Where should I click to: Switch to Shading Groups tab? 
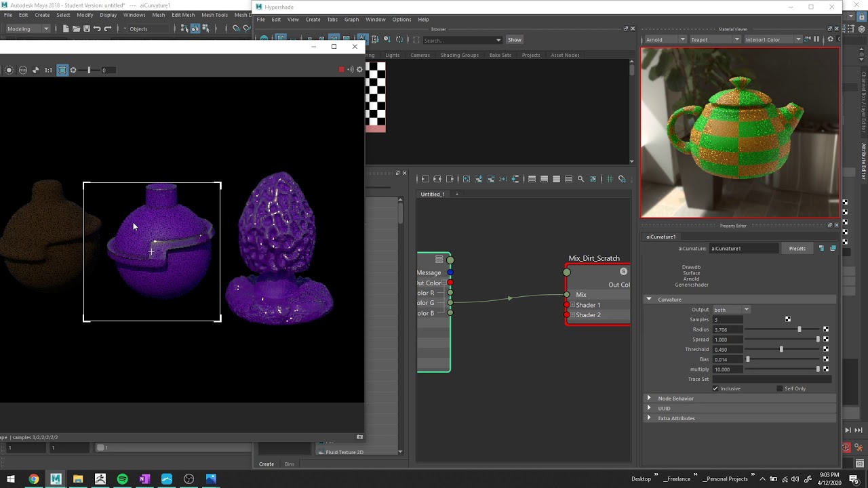tap(459, 55)
